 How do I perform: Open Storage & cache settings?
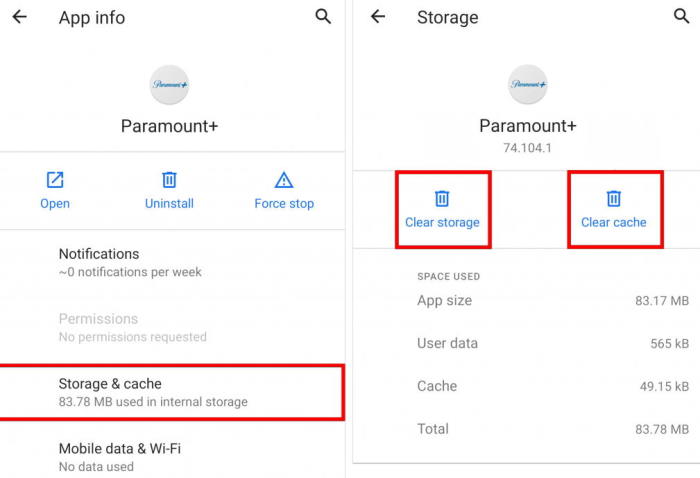pos(172,392)
